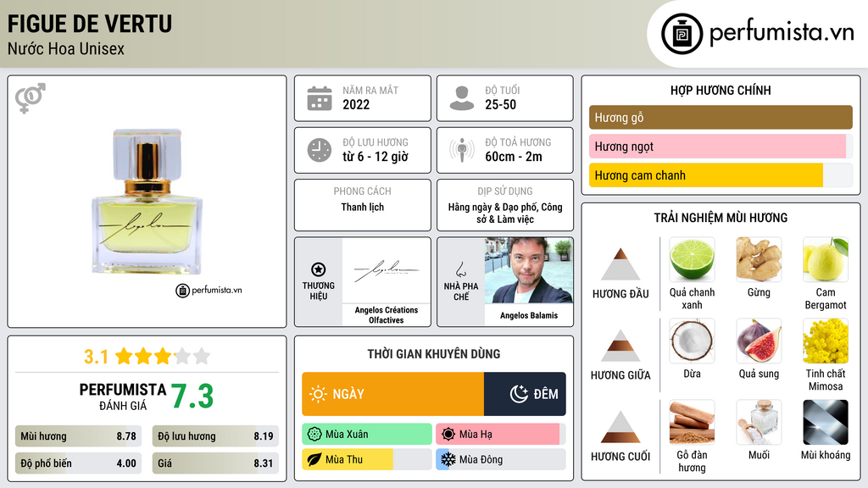
Task: Click the 3.1 star rating row
Action: coord(147,357)
